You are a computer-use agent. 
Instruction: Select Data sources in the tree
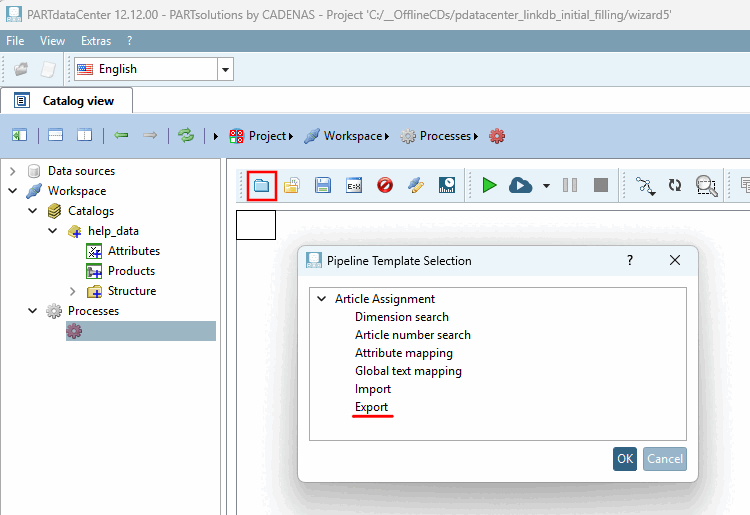click(x=81, y=171)
